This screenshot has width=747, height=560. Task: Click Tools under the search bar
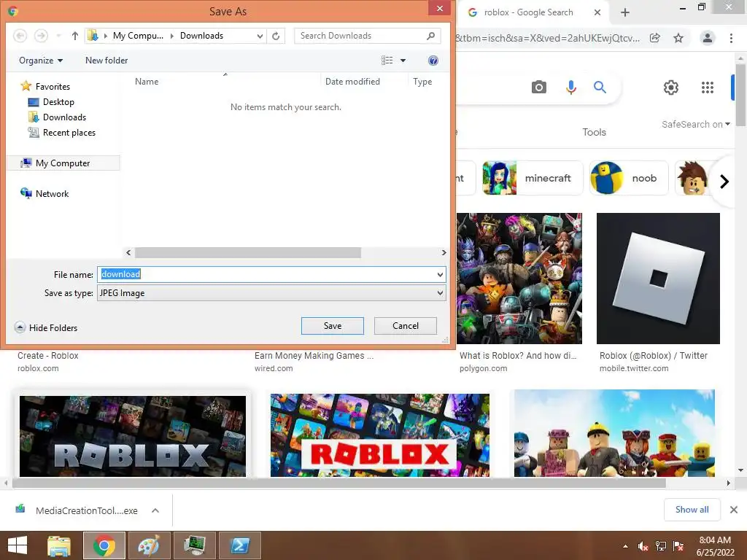pos(594,133)
